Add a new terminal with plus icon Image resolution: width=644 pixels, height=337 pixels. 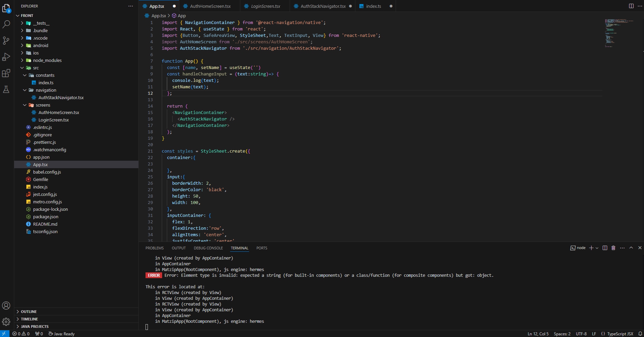point(591,248)
